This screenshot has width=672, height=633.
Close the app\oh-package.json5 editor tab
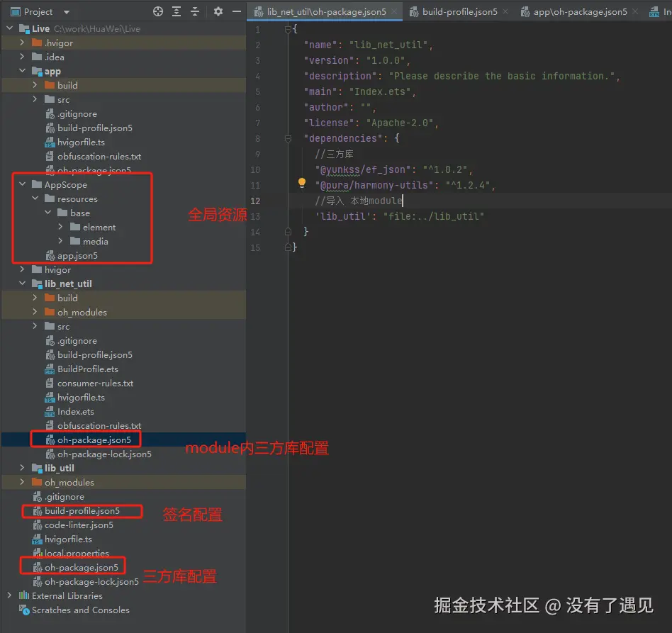point(634,11)
